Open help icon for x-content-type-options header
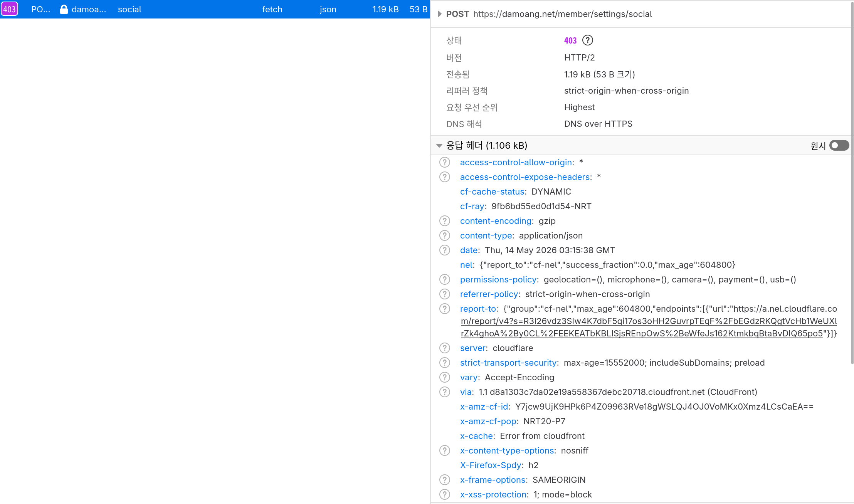Image resolution: width=854 pixels, height=504 pixels. click(445, 450)
